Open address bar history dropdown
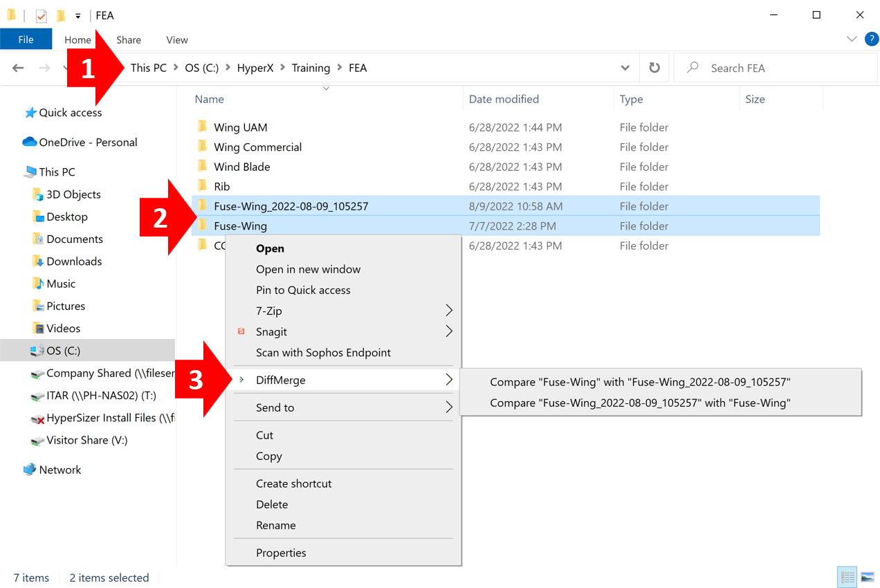The width and height of the screenshot is (880, 588). (625, 68)
